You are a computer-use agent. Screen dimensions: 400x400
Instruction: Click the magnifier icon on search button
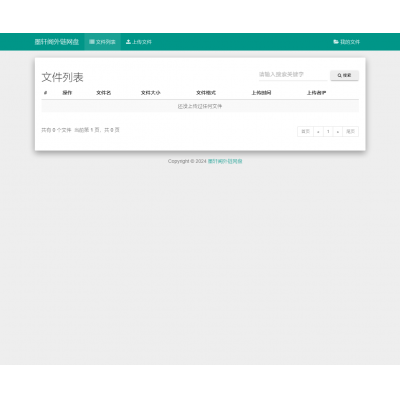339,76
